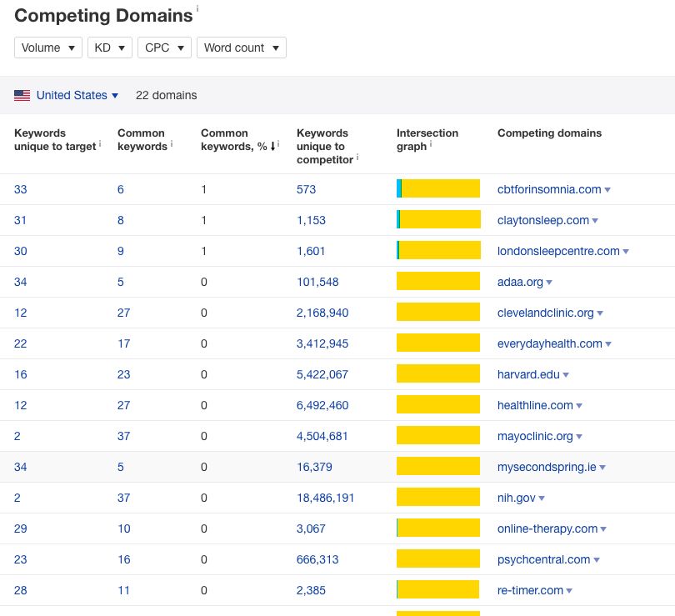Open the harvard.edu domain link
Screen dimensions: 675x616
point(528,374)
